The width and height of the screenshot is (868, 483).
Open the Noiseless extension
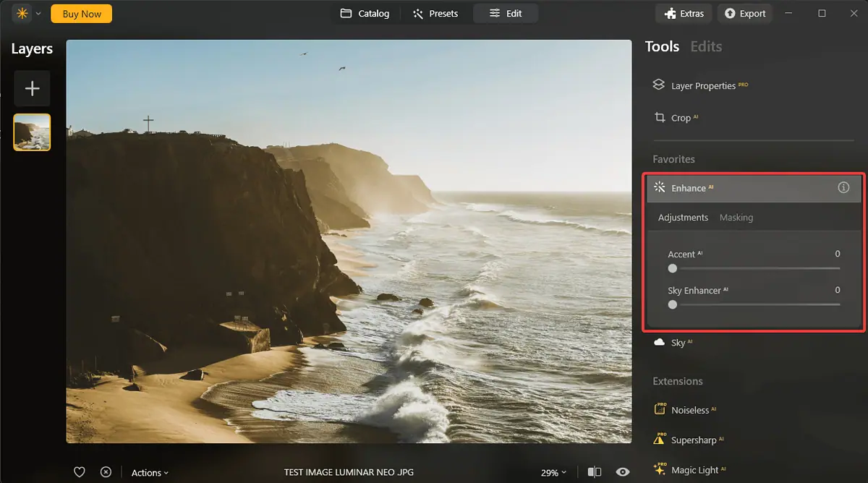pyautogui.click(x=689, y=410)
